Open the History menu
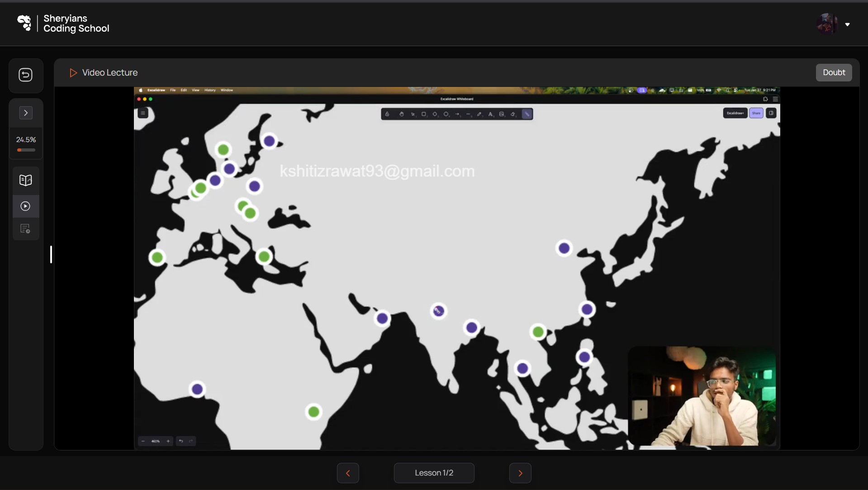The width and height of the screenshot is (868, 490). tap(210, 90)
